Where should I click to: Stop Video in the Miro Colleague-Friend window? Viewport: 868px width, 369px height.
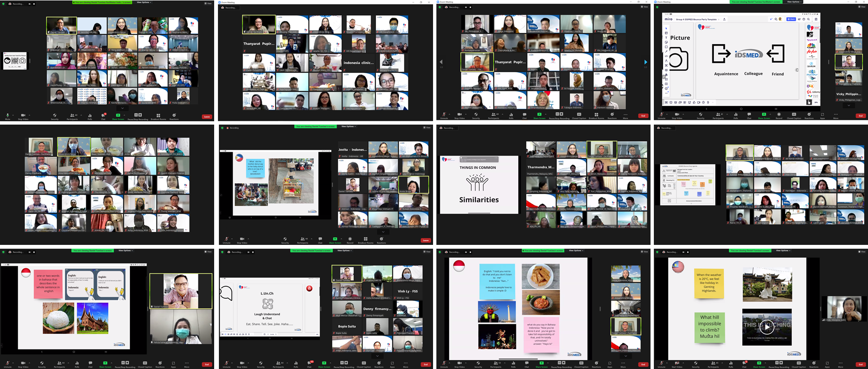tap(677, 116)
